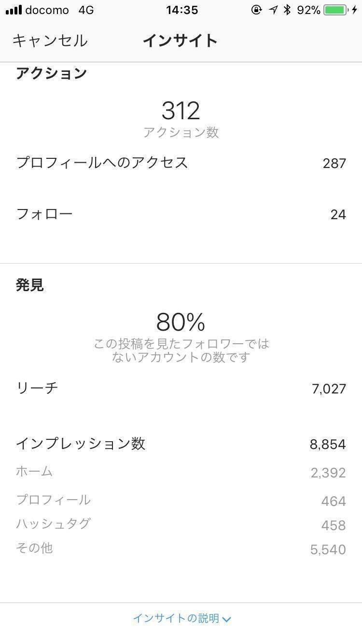Tap the インサイト page title
362x644 pixels.
click(x=181, y=41)
